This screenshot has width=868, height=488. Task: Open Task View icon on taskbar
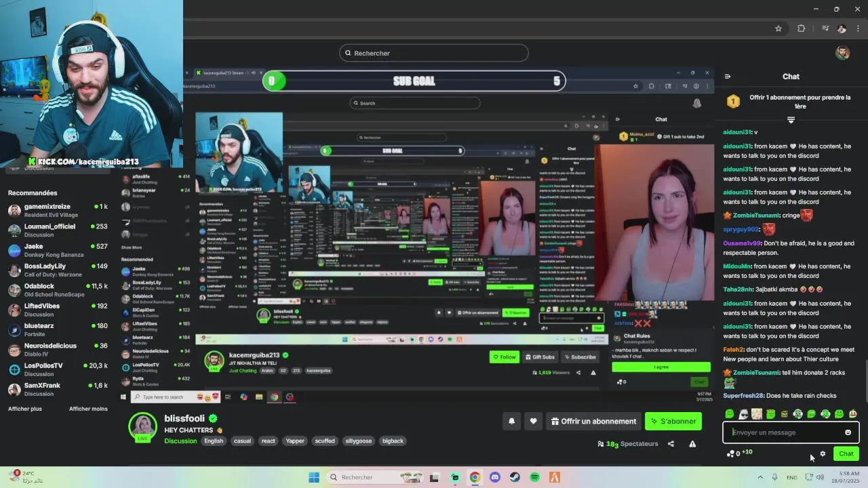coord(435,477)
